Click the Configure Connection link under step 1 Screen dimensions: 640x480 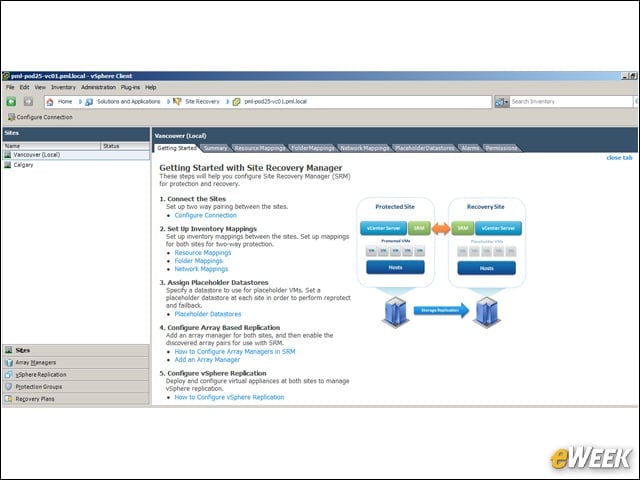[x=205, y=215]
